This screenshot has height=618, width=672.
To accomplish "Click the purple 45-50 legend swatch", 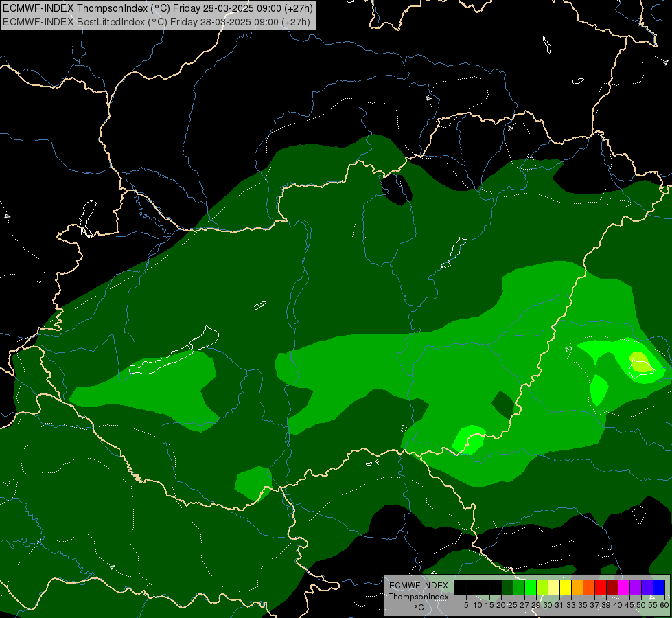I will click(x=636, y=587).
